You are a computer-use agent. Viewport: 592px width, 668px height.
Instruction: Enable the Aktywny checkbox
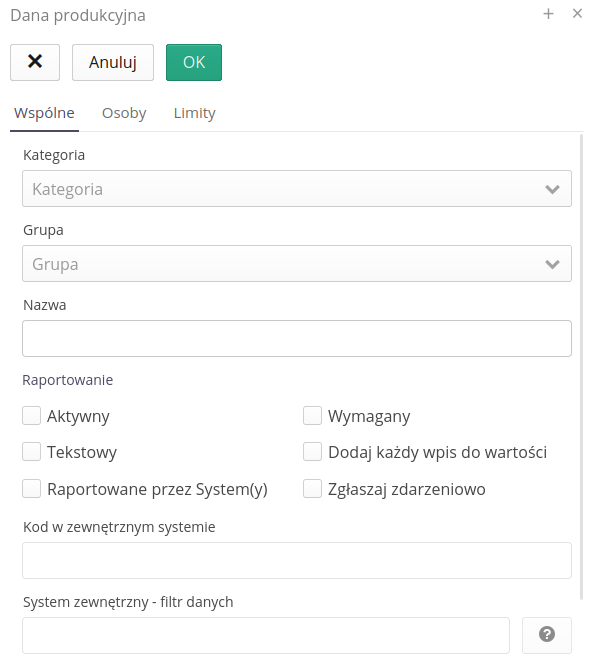(x=32, y=415)
